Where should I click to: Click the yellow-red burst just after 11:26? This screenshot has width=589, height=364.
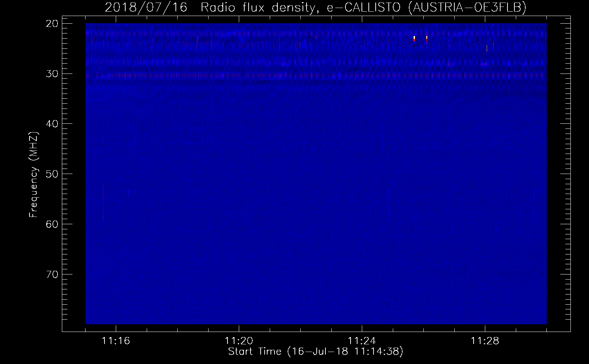427,39
